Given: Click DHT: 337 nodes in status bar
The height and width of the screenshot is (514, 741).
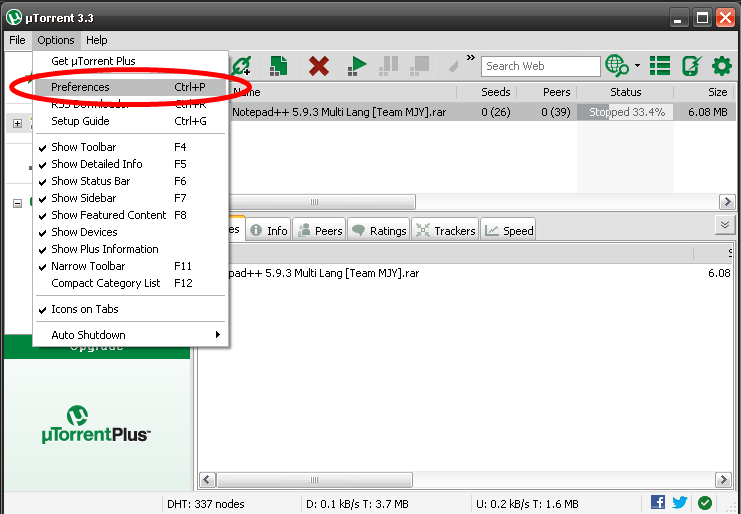Looking at the screenshot, I should tap(206, 504).
